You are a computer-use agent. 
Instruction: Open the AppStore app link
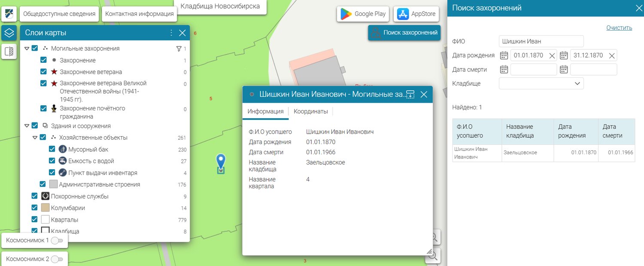pyautogui.click(x=416, y=14)
